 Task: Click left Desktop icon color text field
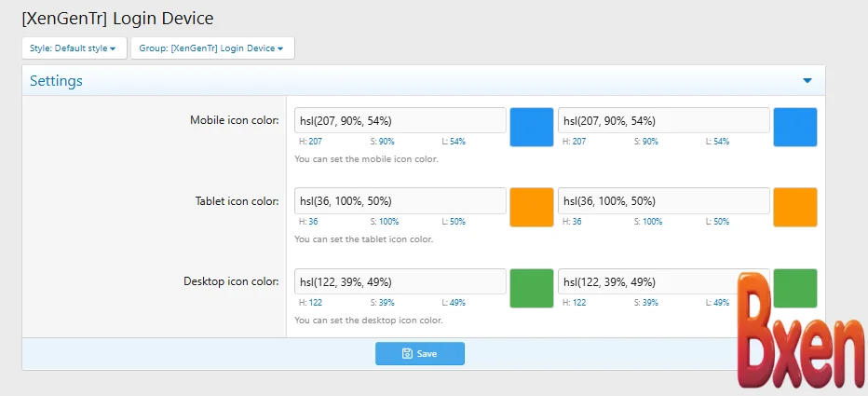pyautogui.click(x=400, y=281)
